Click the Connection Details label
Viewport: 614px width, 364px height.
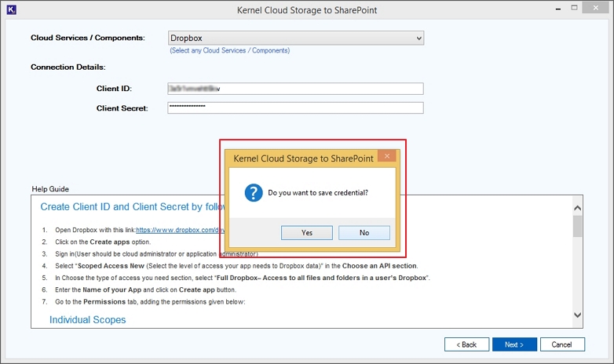(68, 67)
